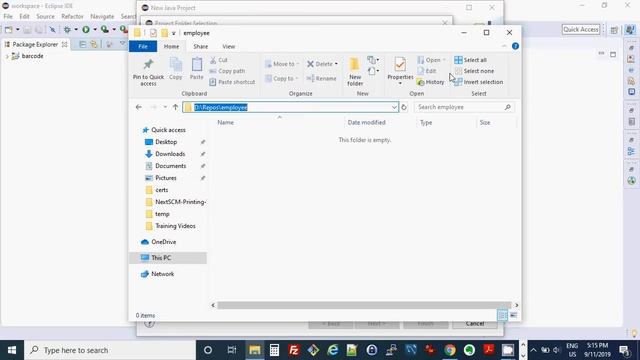Screen dimensions: 640x360
Task: Open the Training Videos folder
Action: (x=175, y=226)
